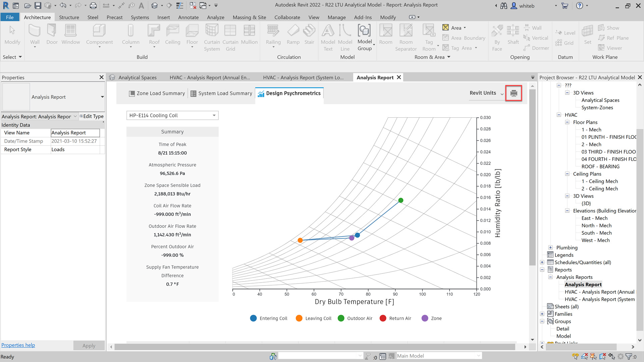Select the Mullion tool
Image resolution: width=644 pixels, height=362 pixels.
(x=249, y=35)
